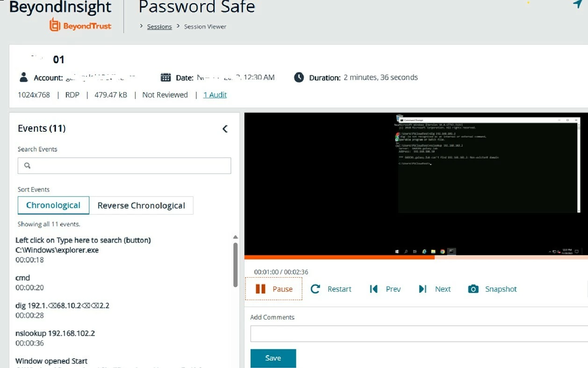Select the 'dig 192.1' event entry

click(x=62, y=310)
